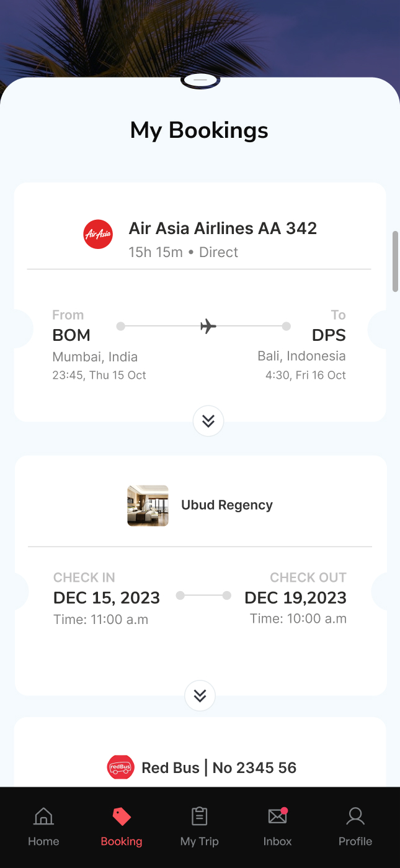Open the Ubud Regency hotel thumbnail
The height and width of the screenshot is (868, 400).
point(148,505)
